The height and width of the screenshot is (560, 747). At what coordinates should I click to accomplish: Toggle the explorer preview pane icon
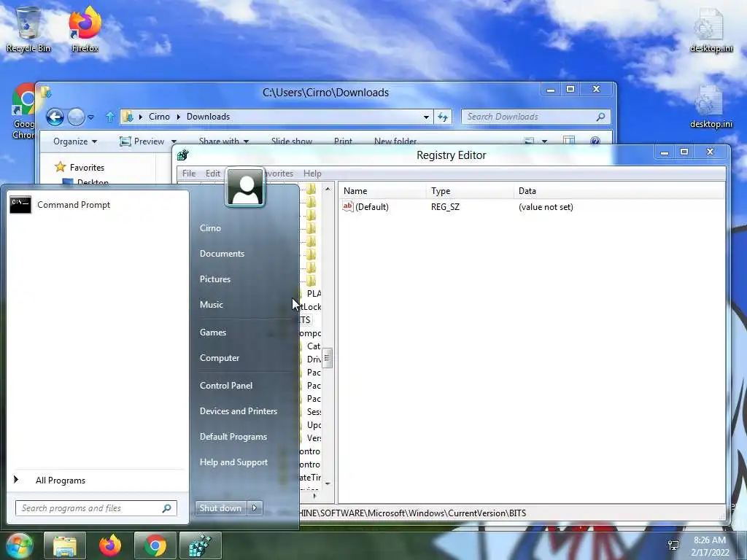tap(569, 141)
